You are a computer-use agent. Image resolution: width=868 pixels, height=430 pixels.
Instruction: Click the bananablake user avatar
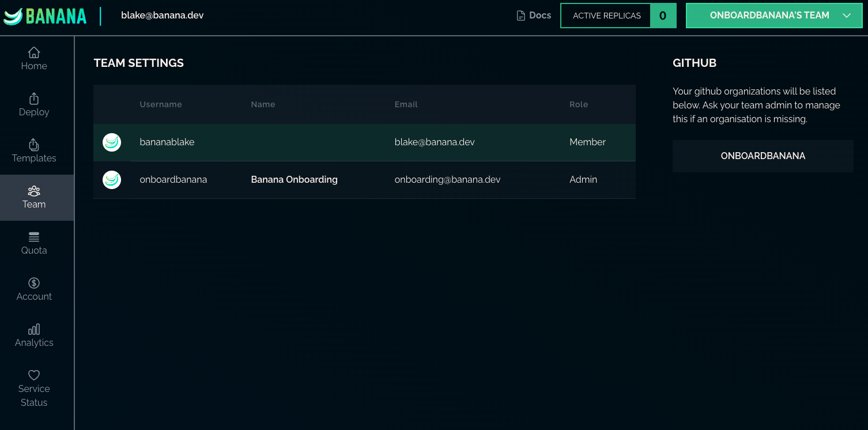tap(112, 142)
